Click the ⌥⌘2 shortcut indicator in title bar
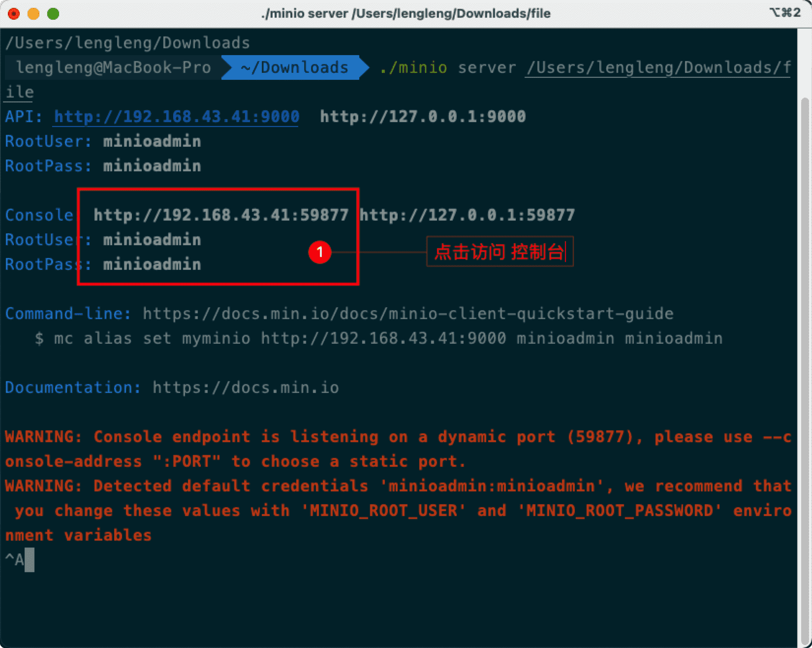Image resolution: width=812 pixels, height=648 pixels. [785, 12]
